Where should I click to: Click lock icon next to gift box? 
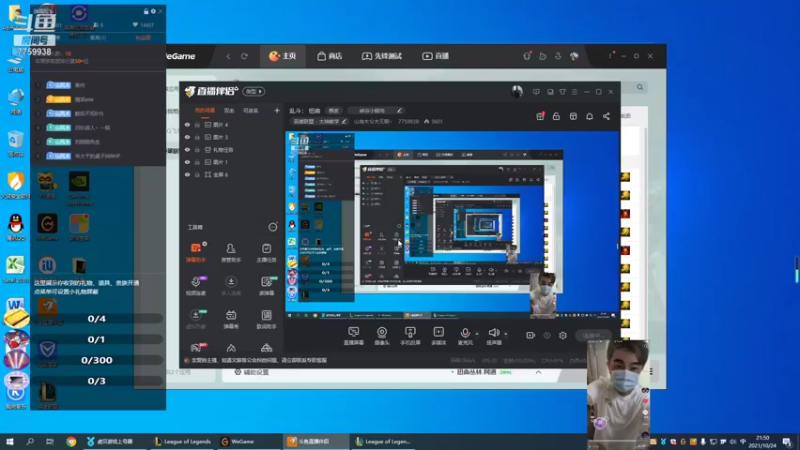pyautogui.click(x=556, y=116)
